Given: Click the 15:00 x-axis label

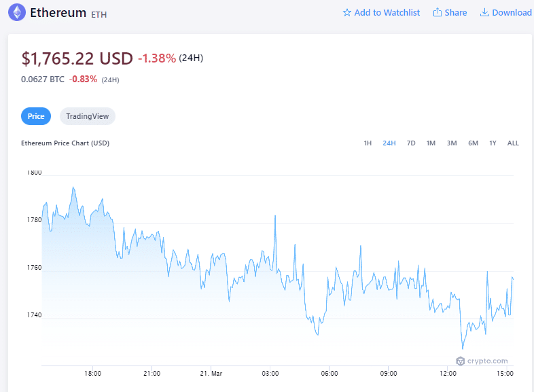Looking at the screenshot, I should click(505, 374).
